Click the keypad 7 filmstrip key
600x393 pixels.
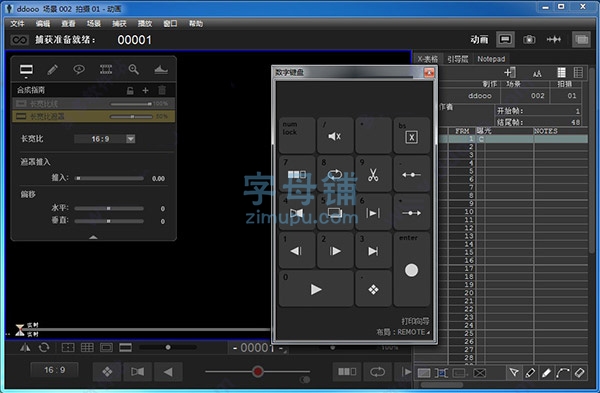pos(297,174)
